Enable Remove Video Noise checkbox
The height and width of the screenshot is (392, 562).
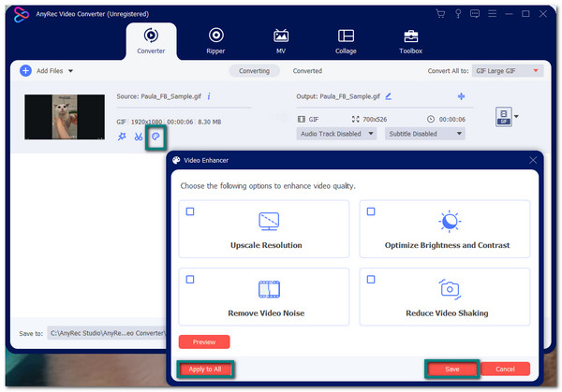coord(190,279)
